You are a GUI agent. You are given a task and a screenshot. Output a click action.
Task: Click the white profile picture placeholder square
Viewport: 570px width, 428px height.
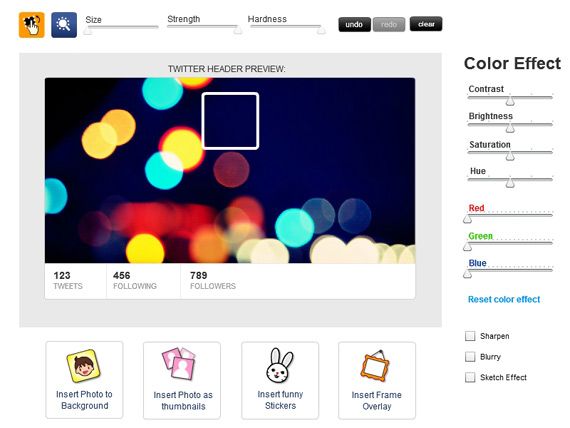point(230,121)
